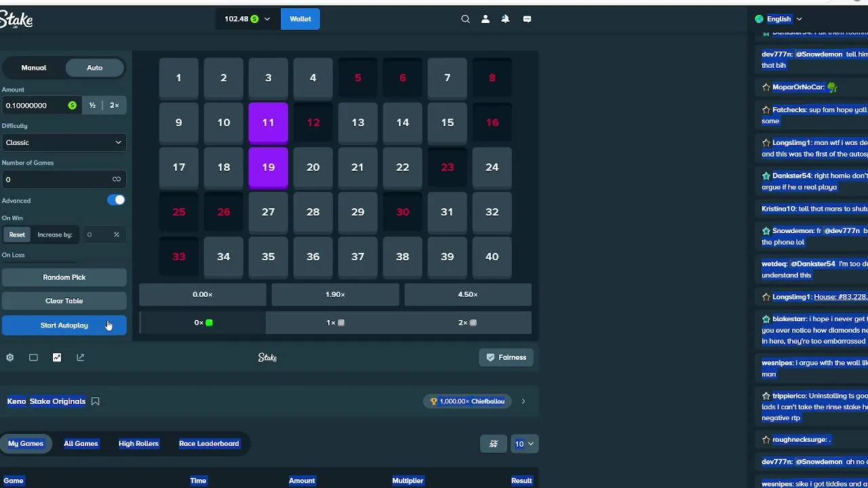The image size is (868, 488).
Task: Select Keno tile 35
Action: pyautogui.click(x=268, y=257)
